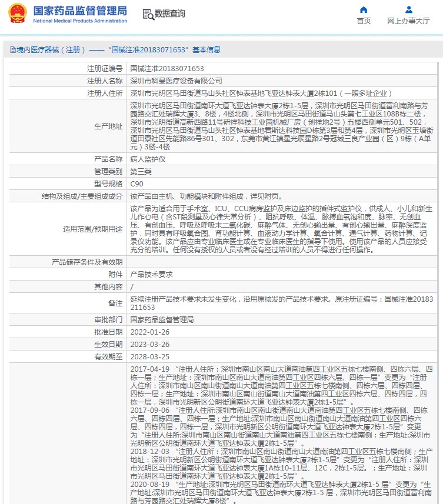Select 深圳市科曼医疗设备有限公司 registrant name
This screenshot has width=443, height=504.
tap(176, 81)
